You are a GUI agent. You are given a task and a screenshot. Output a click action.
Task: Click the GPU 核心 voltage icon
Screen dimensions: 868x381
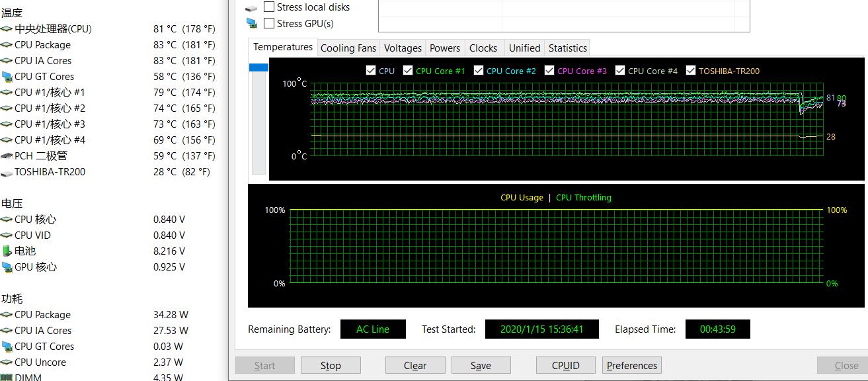pyautogui.click(x=7, y=267)
